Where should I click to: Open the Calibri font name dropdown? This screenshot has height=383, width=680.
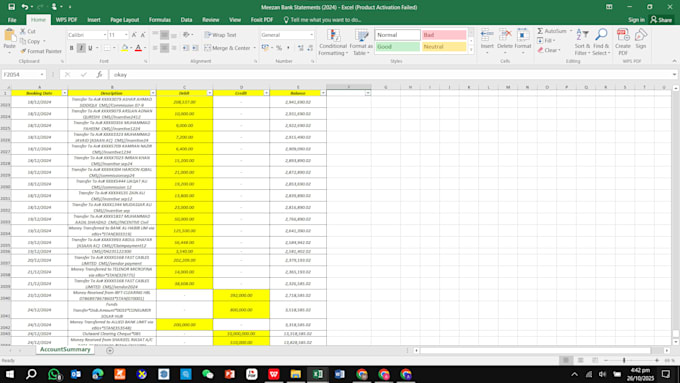point(105,35)
